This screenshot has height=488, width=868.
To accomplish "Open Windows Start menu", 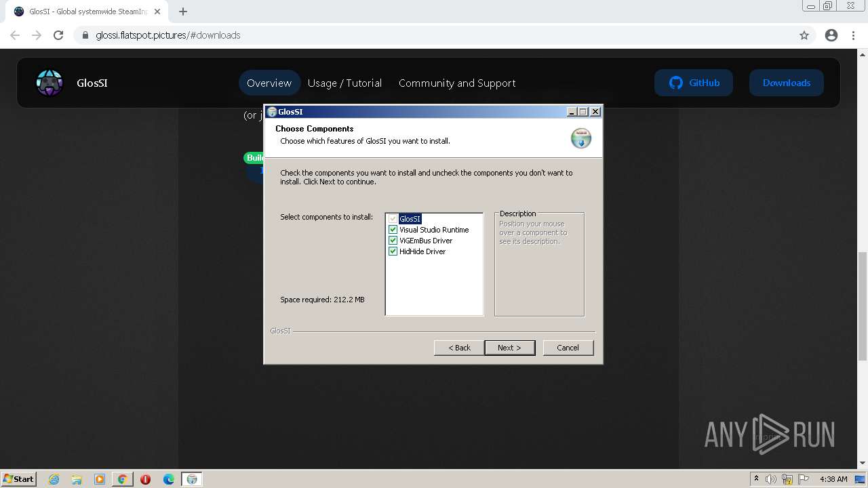I will click(x=18, y=479).
